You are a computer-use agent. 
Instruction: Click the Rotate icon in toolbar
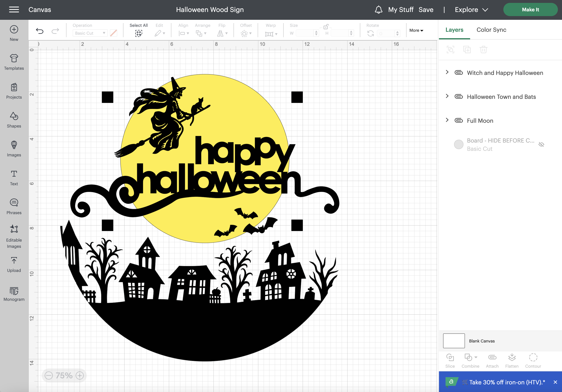coord(371,33)
